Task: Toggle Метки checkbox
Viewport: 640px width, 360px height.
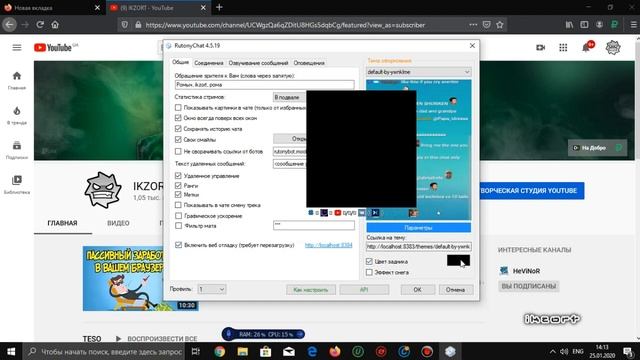Action: click(178, 195)
